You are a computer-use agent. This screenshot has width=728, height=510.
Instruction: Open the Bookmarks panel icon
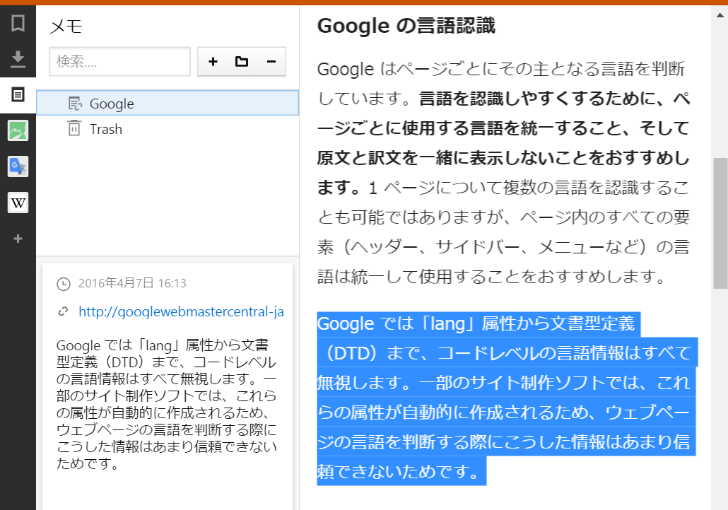[18, 23]
